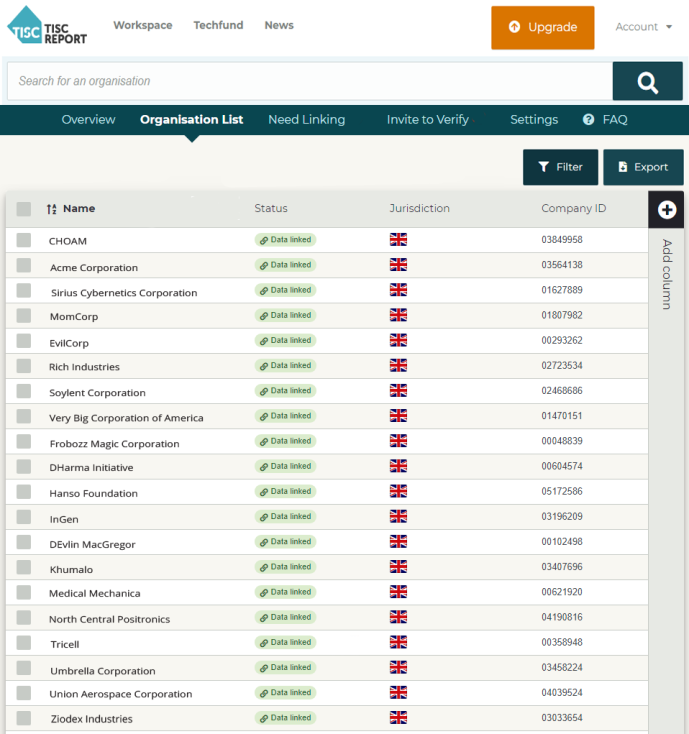Focus the Search for an organisation field
Viewport: 689px width, 734px height.
tap(310, 81)
